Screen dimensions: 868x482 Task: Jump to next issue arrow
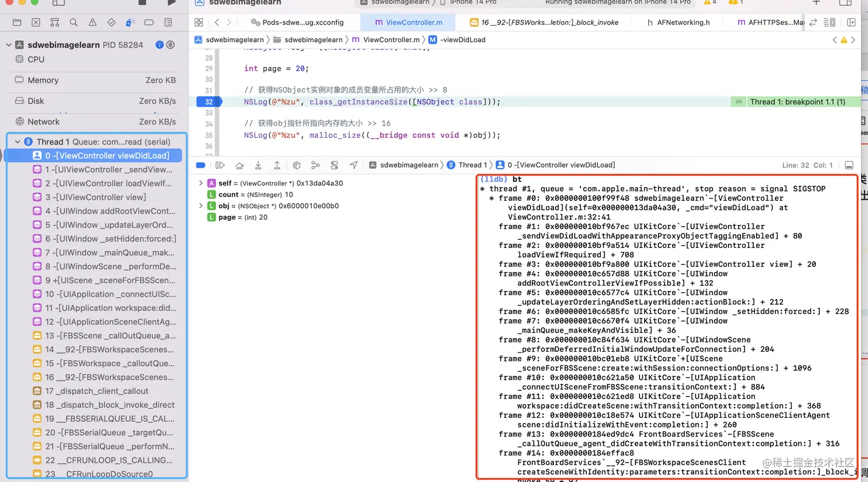click(853, 40)
